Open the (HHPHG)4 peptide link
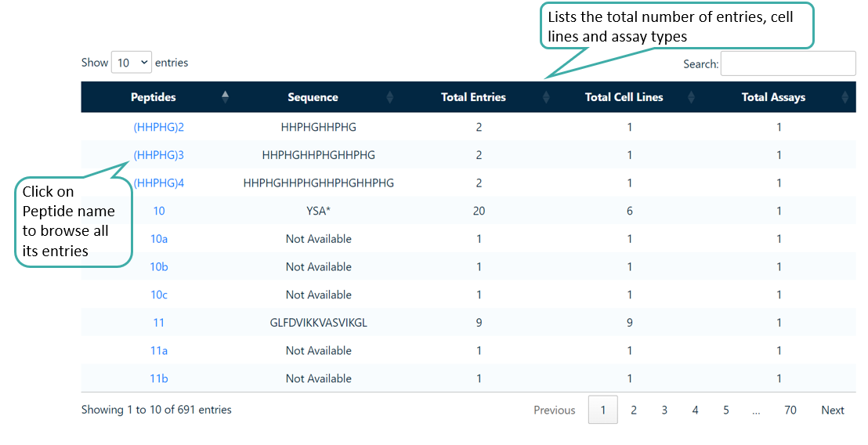 (159, 183)
